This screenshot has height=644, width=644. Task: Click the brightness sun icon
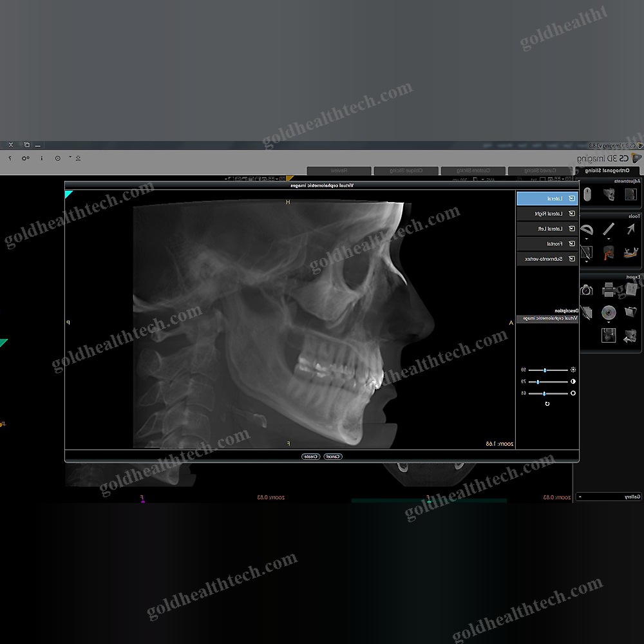click(573, 370)
